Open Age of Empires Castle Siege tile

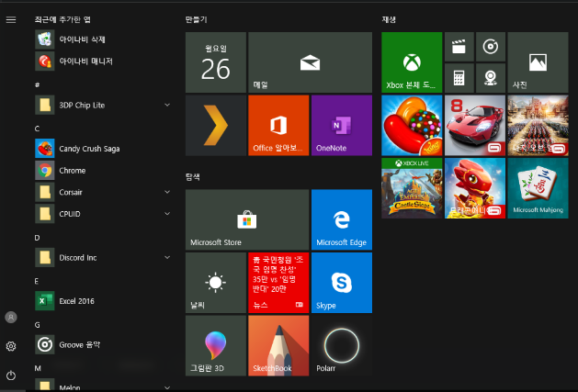coord(412,188)
